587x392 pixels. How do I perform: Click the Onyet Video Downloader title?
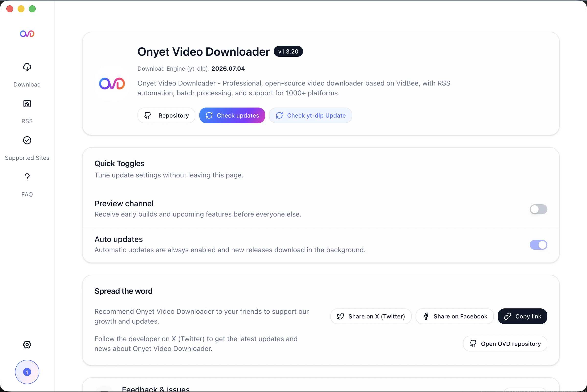tap(203, 52)
